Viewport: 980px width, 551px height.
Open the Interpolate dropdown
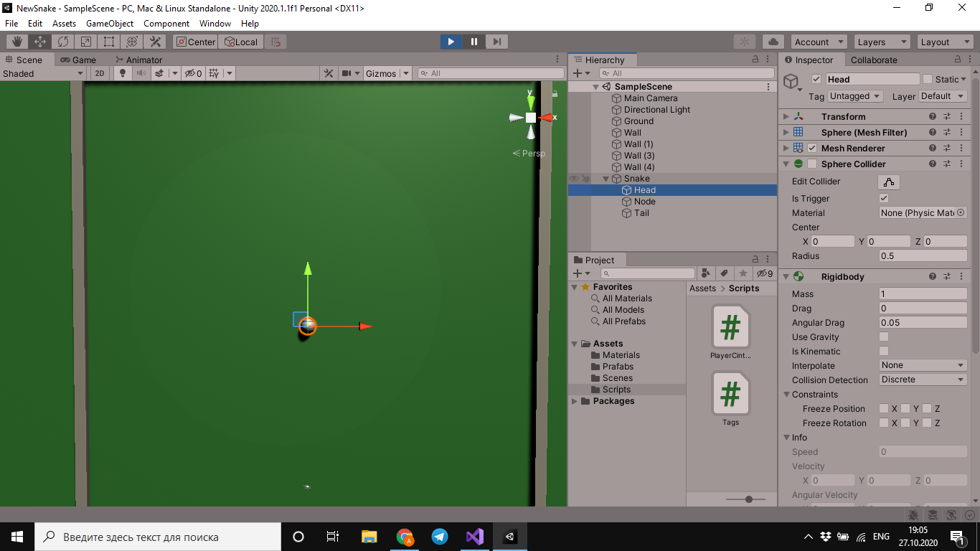pyautogui.click(x=923, y=366)
